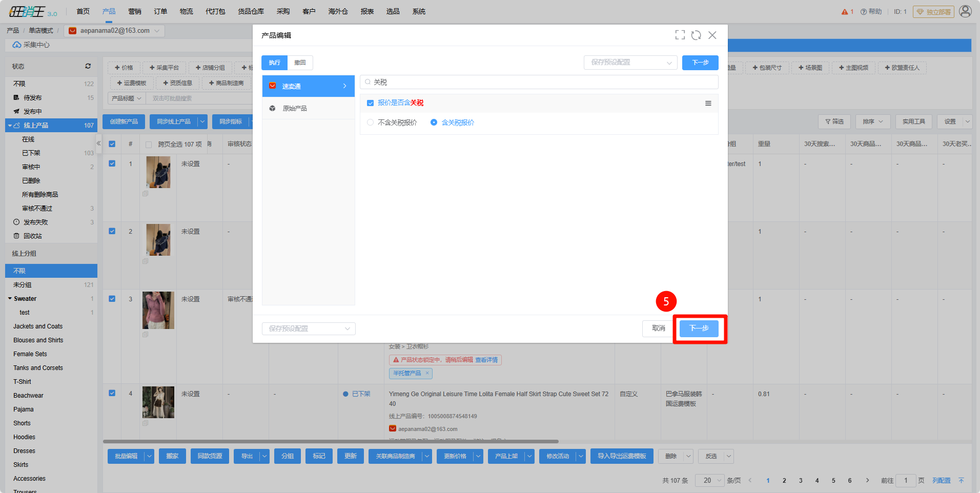Viewport: 980px width, 493px height.
Task: Click the 待发布 status item
Action: pos(51,97)
